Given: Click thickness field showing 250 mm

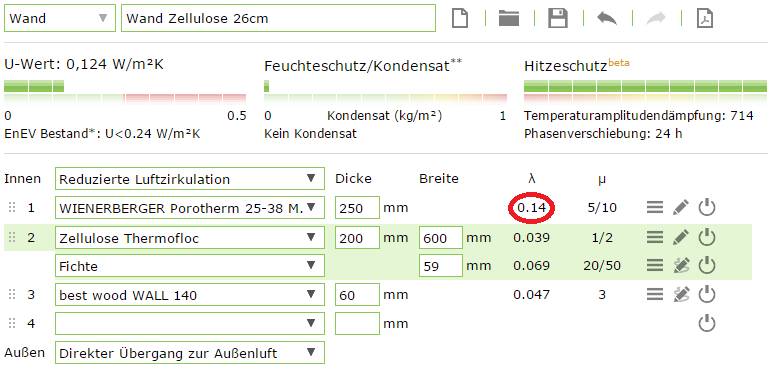Looking at the screenshot, I should [357, 207].
